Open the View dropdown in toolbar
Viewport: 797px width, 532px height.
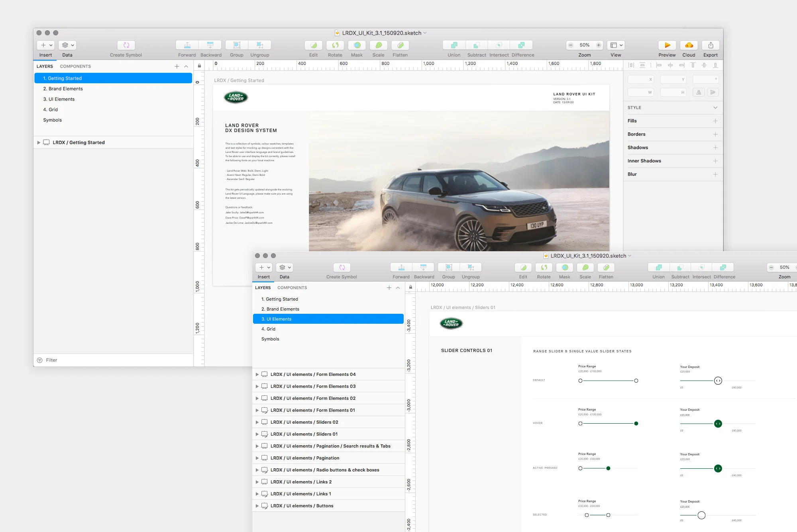point(616,45)
